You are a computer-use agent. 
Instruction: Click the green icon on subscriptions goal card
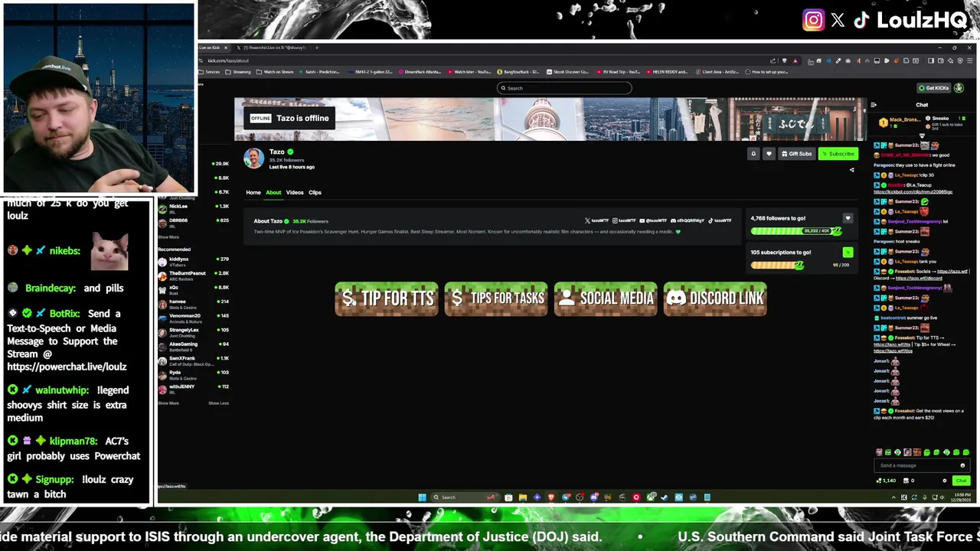coord(848,252)
